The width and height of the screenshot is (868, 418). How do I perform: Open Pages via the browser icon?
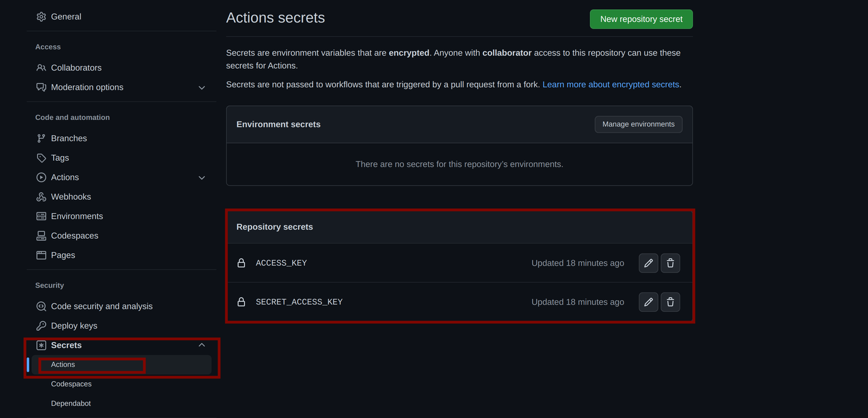[x=41, y=255]
